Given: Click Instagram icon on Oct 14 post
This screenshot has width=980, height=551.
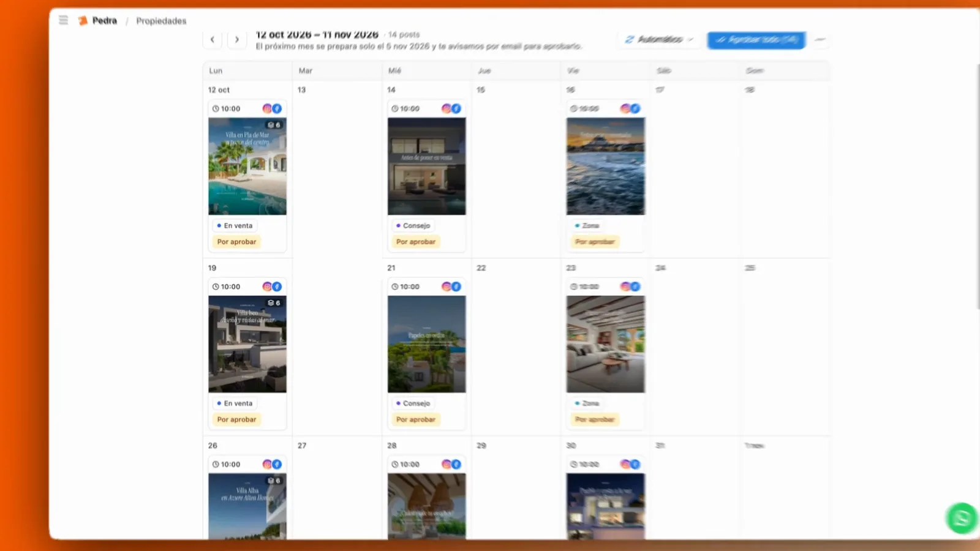Looking at the screenshot, I should coord(447,108).
